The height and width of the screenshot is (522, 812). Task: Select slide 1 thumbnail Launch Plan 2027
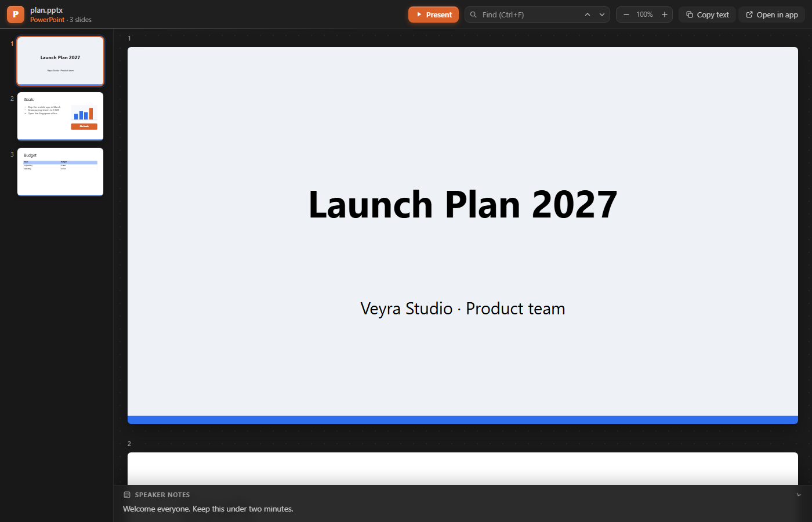pyautogui.click(x=60, y=61)
